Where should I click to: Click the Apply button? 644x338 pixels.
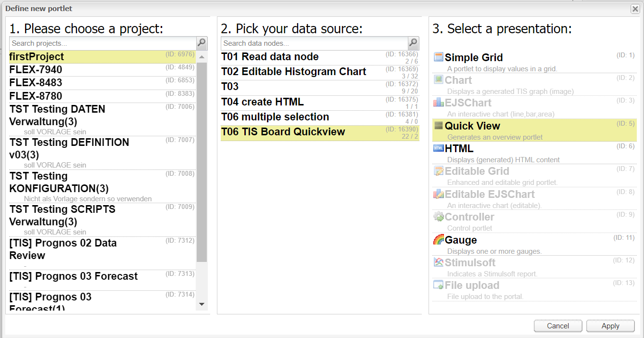pyautogui.click(x=610, y=326)
